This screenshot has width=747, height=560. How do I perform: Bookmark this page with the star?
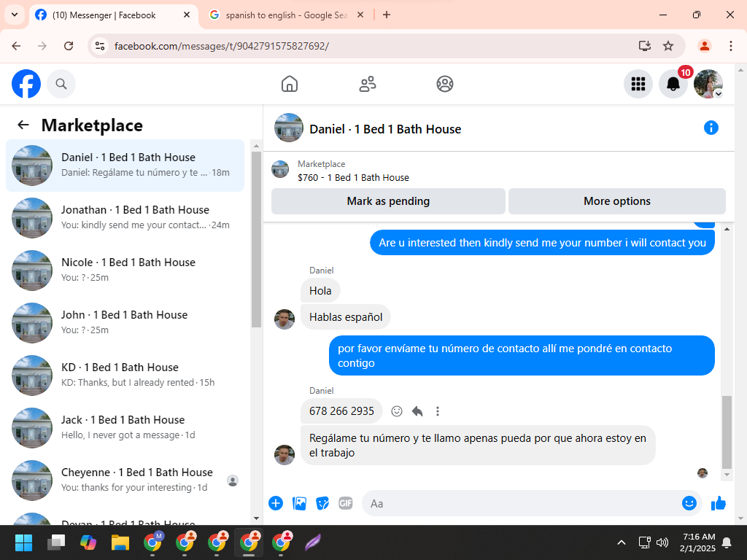click(668, 46)
